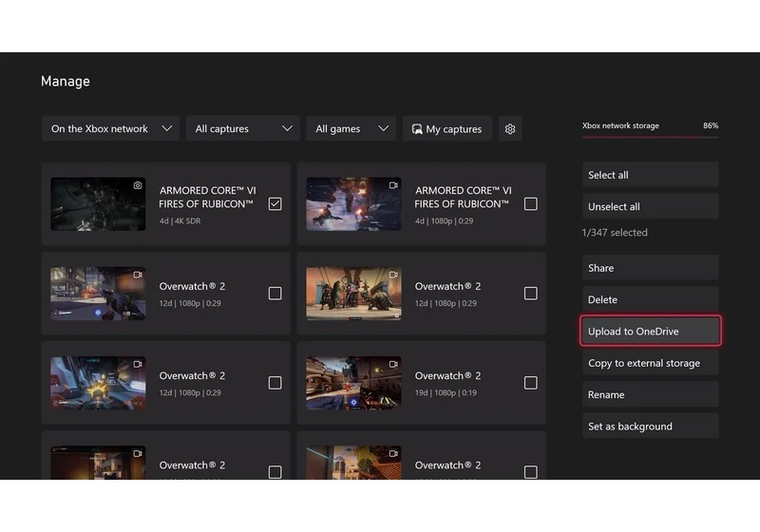
Task: Tick the checkbox for ARMORED CORE 1080p 0:29 clip
Action: tap(531, 204)
